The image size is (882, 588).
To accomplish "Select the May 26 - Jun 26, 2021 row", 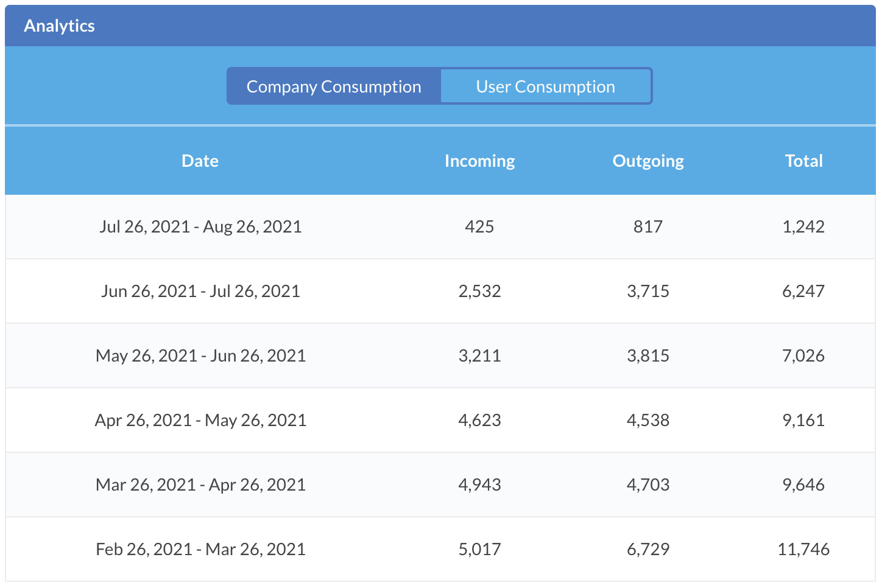I will [x=440, y=355].
